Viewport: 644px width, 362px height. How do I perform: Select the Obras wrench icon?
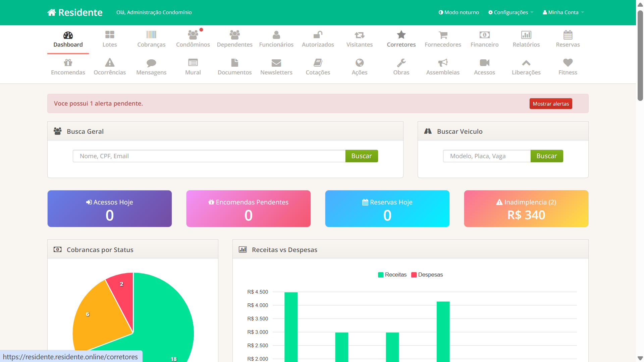(401, 63)
